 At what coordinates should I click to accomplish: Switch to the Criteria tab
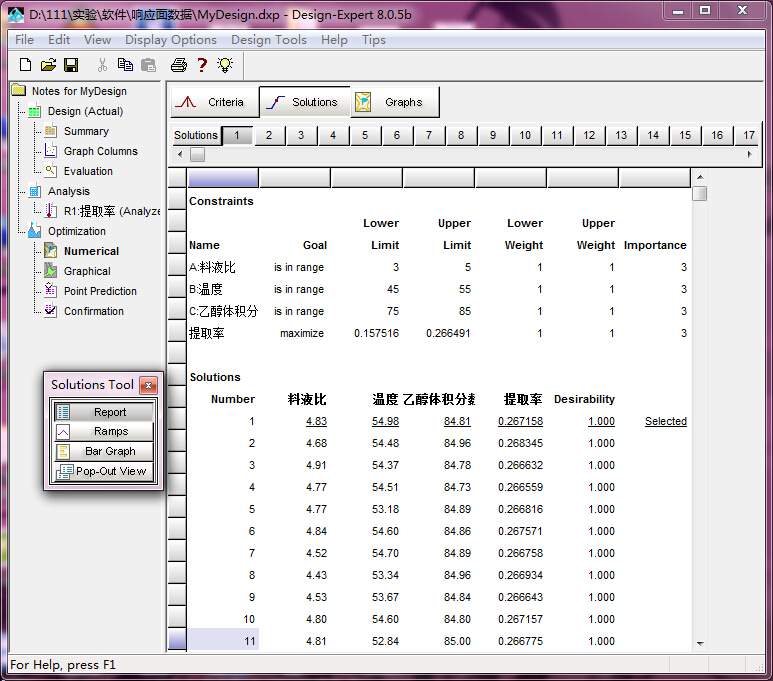point(213,102)
